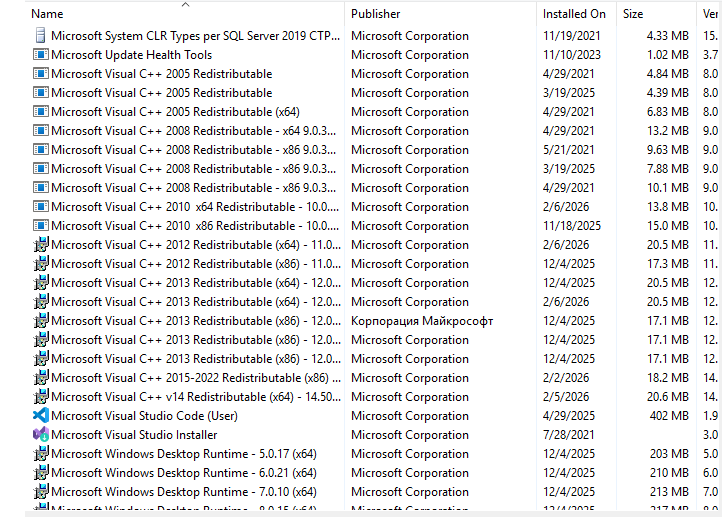
Task: Select Visual C++ 2010 x86 Redistributable entry
Action: click(x=188, y=226)
